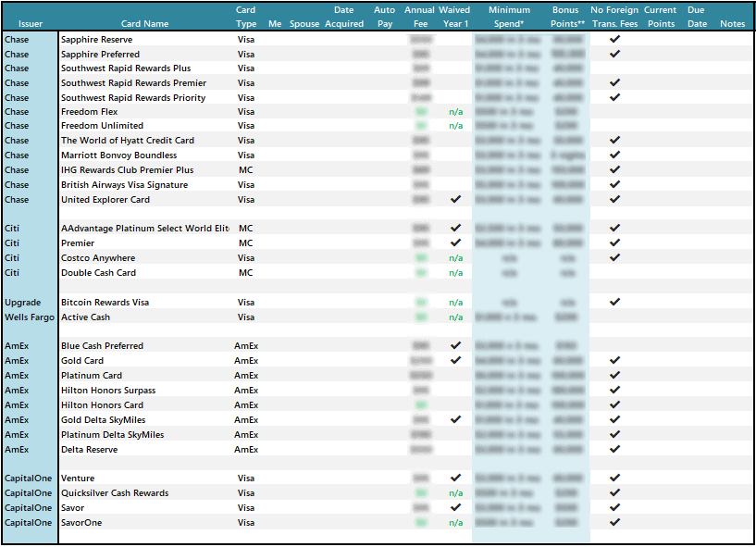Click the Wells Fargo issuer cell

(28, 317)
